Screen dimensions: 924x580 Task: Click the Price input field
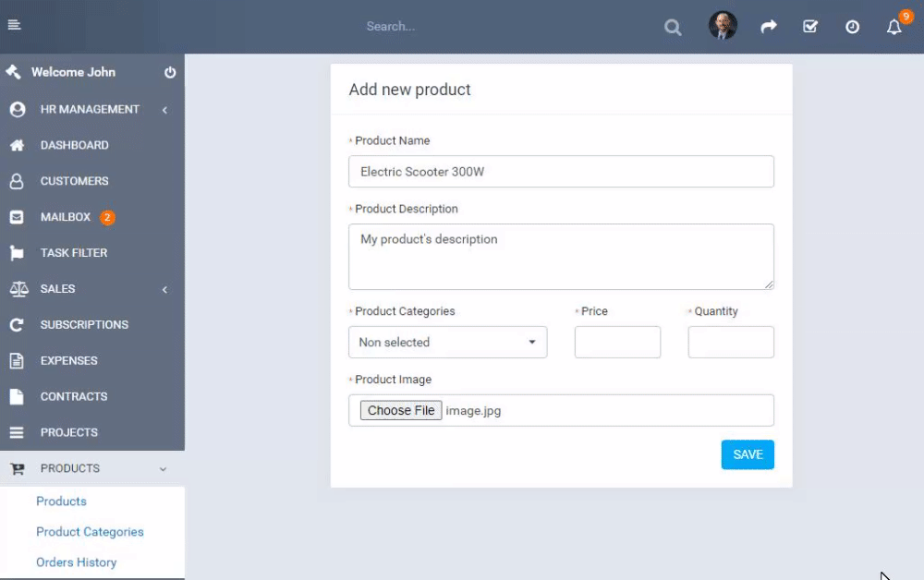click(x=617, y=342)
